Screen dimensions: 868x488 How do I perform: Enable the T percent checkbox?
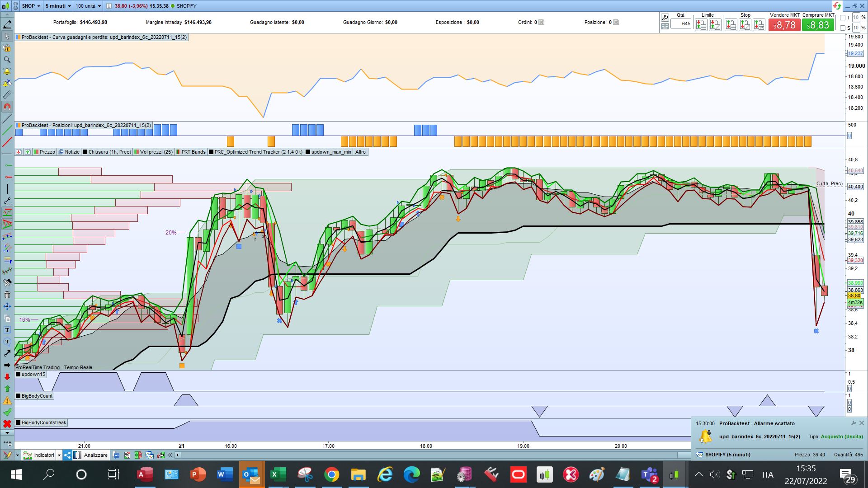coord(843,18)
